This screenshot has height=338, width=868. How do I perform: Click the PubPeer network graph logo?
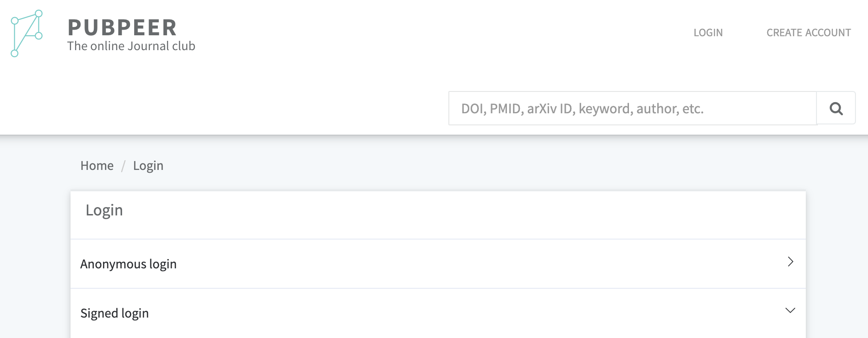(26, 33)
